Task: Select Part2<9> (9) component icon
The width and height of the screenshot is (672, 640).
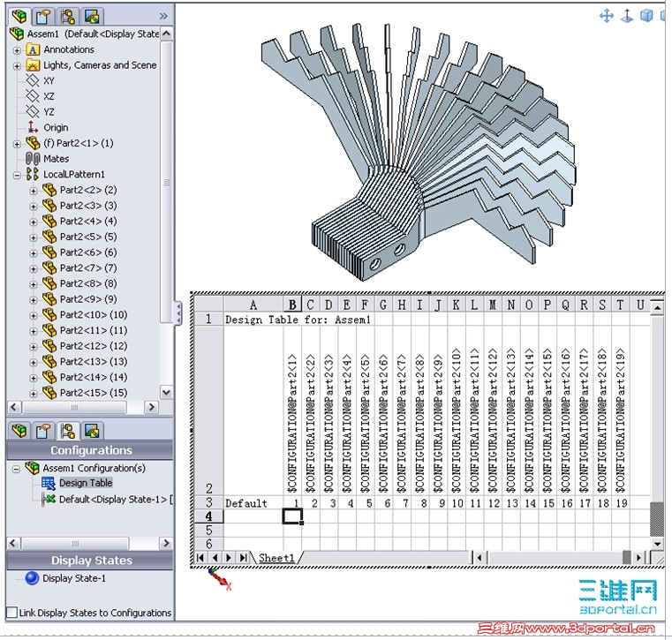Action: click(x=49, y=299)
